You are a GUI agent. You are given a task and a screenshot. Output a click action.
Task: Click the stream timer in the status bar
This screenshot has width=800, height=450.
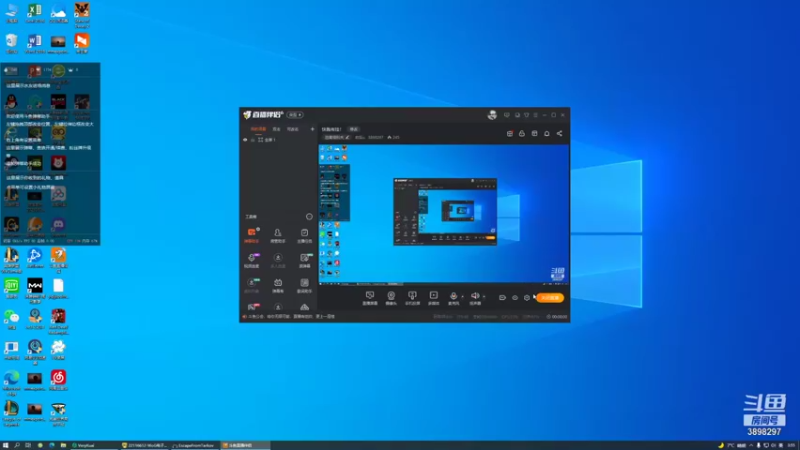coord(557,316)
